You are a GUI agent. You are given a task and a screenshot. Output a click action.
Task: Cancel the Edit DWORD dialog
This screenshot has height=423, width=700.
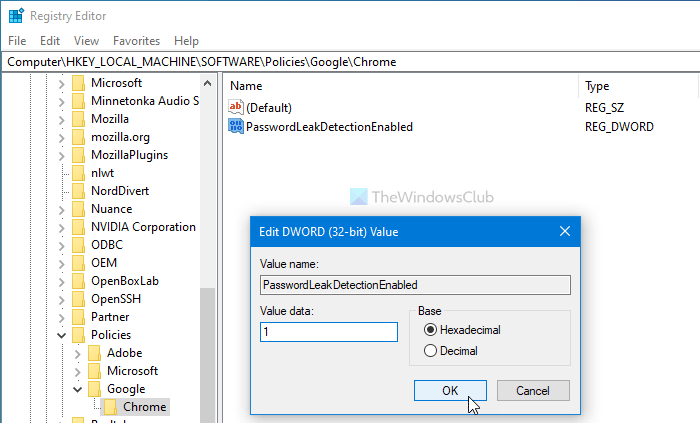[533, 390]
